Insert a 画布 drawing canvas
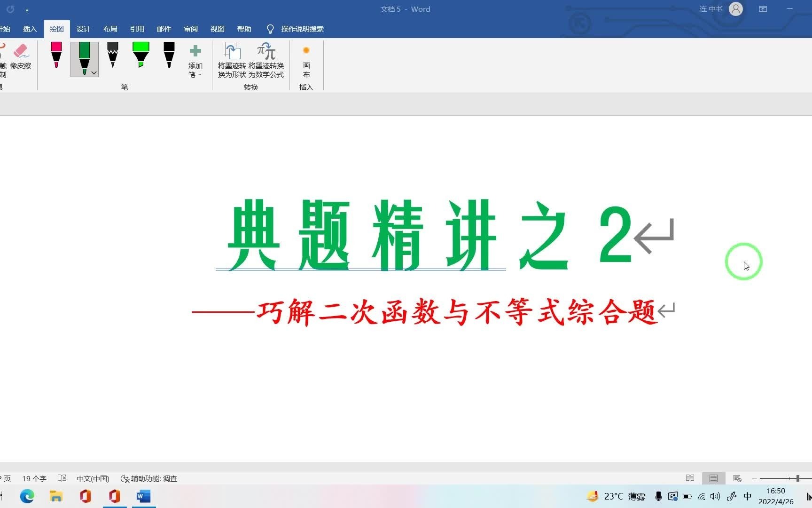Image resolution: width=812 pixels, height=508 pixels. [x=306, y=60]
